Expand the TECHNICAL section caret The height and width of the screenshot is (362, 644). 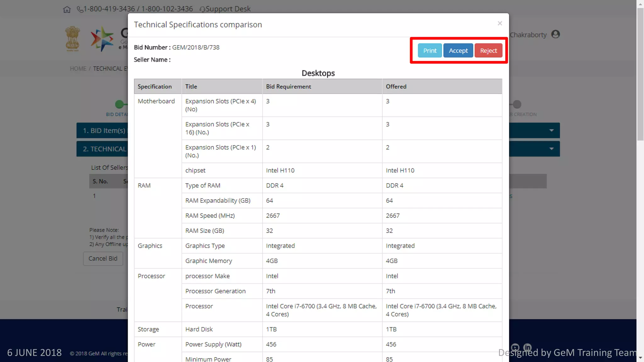(x=551, y=149)
